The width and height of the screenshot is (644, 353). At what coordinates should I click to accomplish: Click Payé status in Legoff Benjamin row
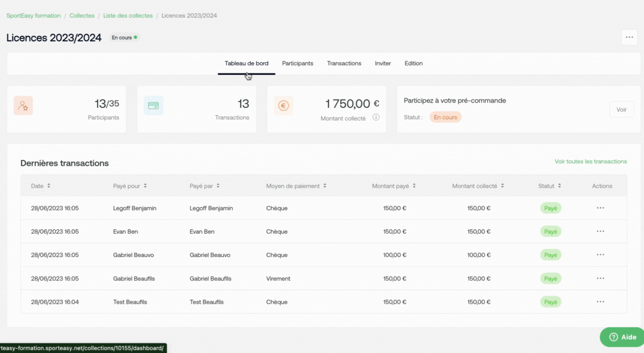click(x=550, y=208)
